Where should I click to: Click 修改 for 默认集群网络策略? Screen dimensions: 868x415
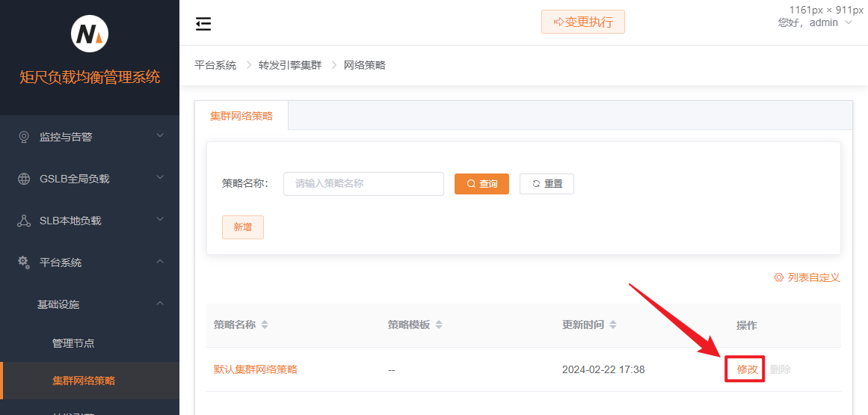pyautogui.click(x=748, y=369)
